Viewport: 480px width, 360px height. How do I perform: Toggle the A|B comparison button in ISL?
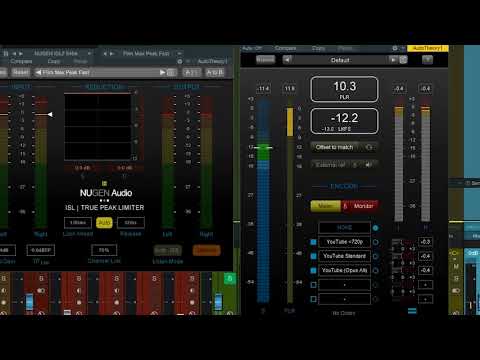pos(192,72)
